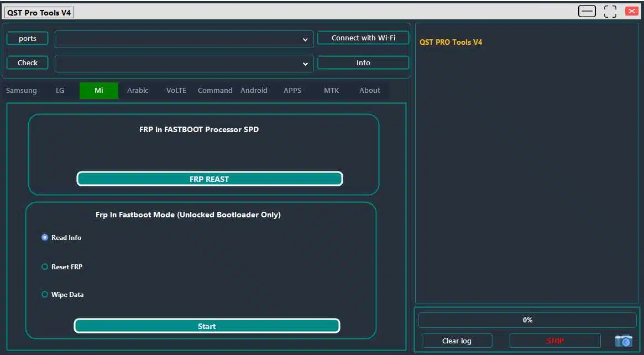Screen dimensions: 644x355
Task: Click the red STOP button
Action: [x=555, y=341]
